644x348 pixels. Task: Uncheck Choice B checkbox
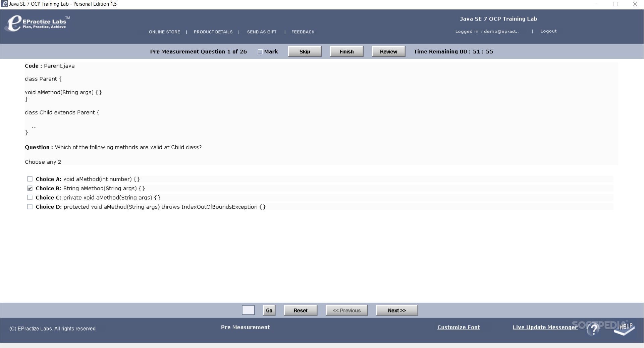pyautogui.click(x=30, y=188)
